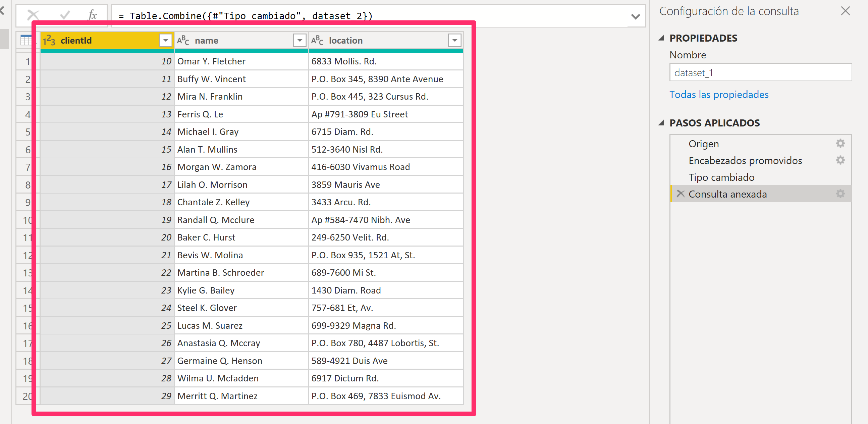Click the location cell 6833 Mollis. Rd.
Viewport: 868px width, 424px height.
[x=386, y=61]
